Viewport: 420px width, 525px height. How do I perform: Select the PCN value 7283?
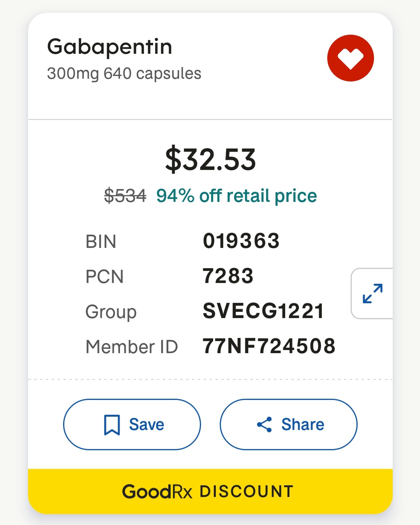point(228,276)
